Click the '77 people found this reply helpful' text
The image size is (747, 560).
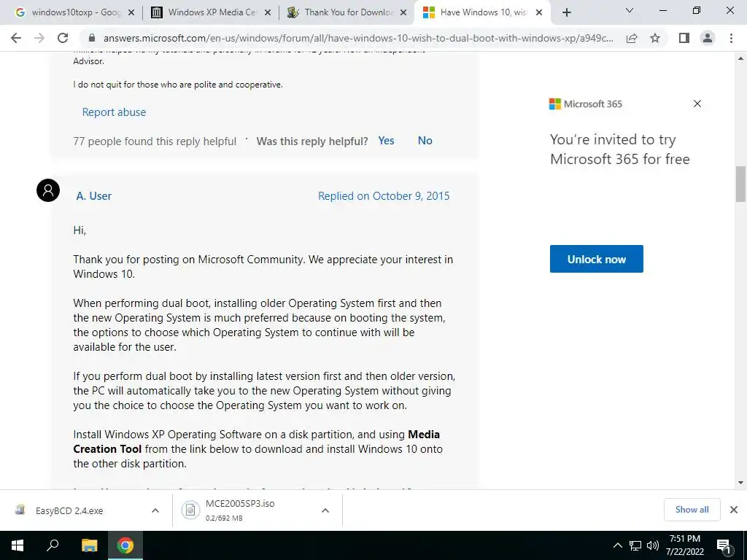[155, 141]
